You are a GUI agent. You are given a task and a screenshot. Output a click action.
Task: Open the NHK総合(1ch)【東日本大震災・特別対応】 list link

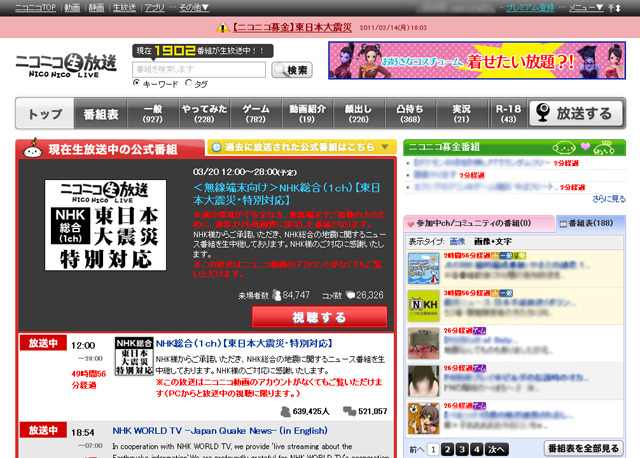pyautogui.click(x=244, y=343)
